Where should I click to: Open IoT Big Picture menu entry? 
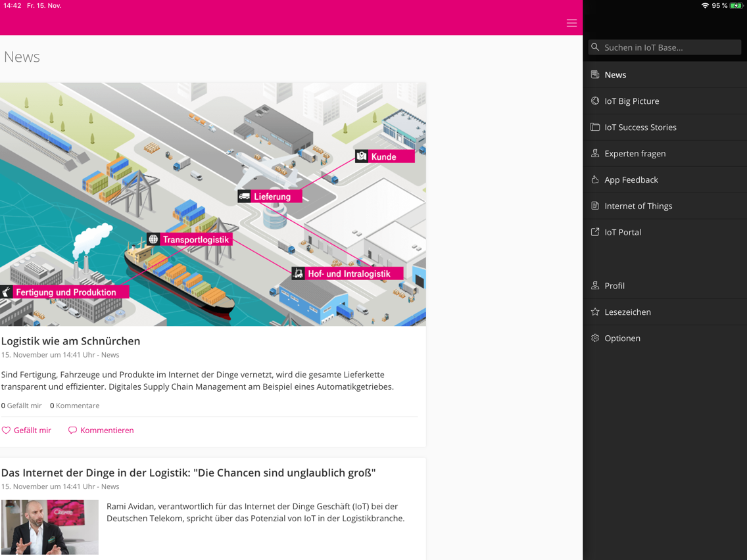point(665,101)
